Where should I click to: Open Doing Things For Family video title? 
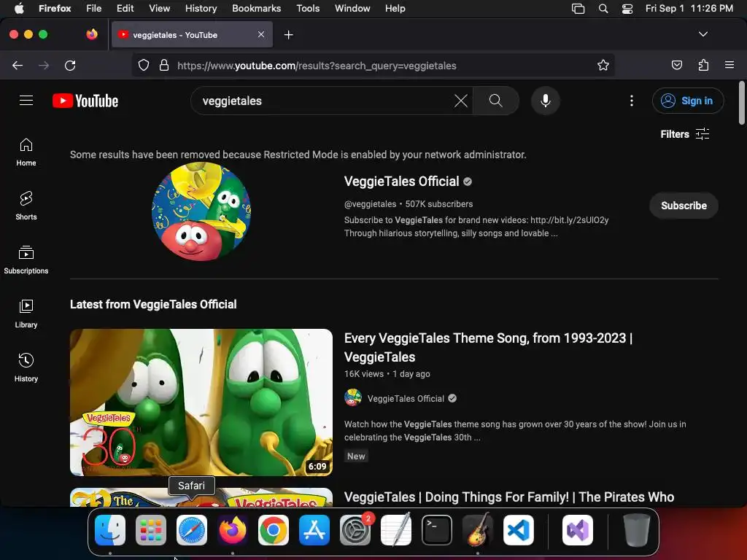click(x=508, y=497)
